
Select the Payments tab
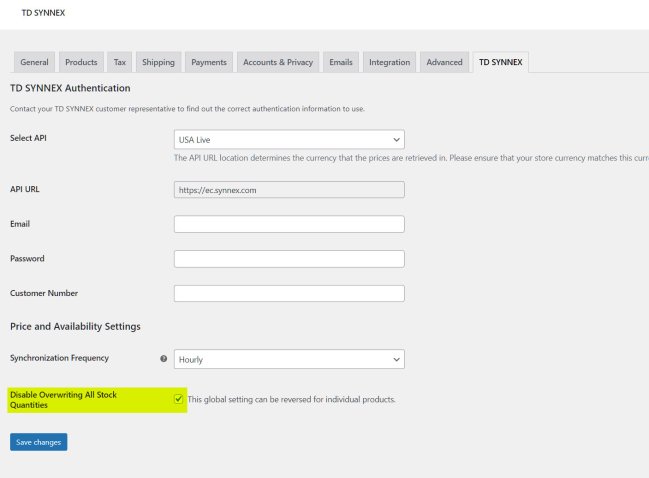209,62
